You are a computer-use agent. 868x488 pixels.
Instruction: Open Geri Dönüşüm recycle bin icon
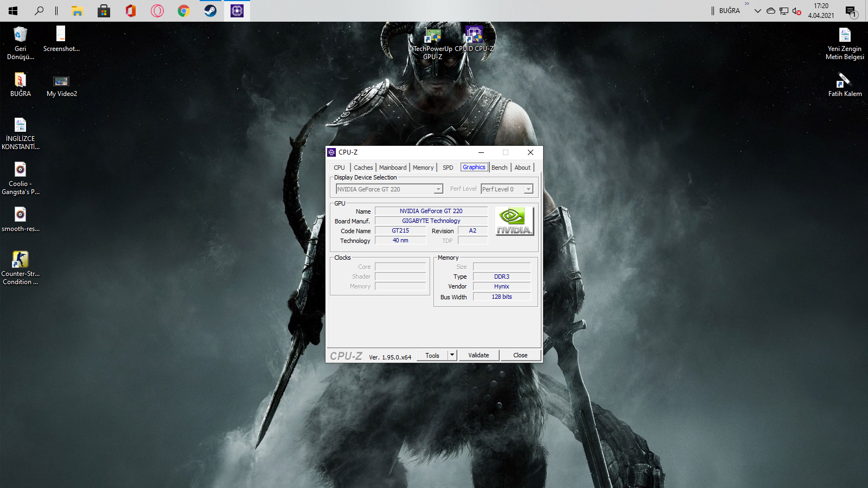pyautogui.click(x=21, y=43)
